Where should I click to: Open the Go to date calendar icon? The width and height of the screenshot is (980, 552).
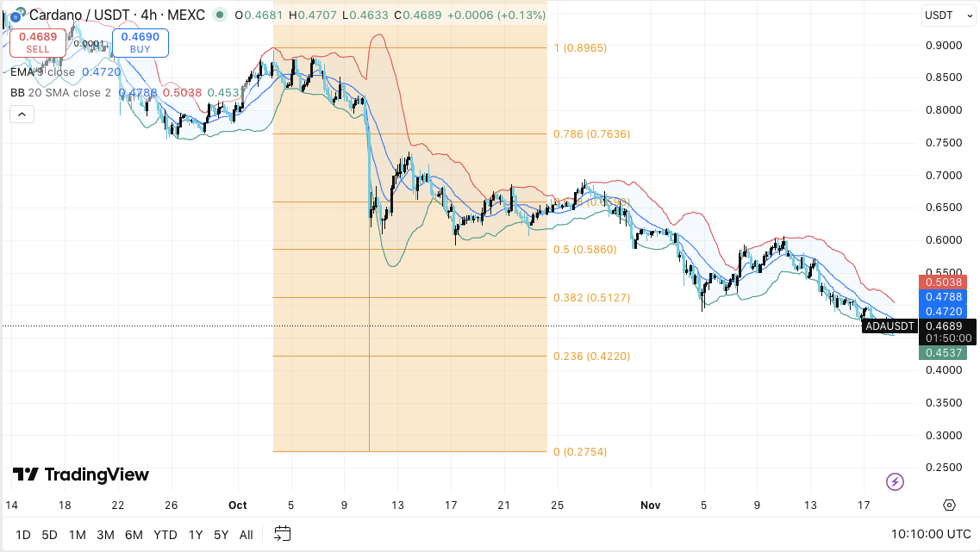tap(283, 535)
